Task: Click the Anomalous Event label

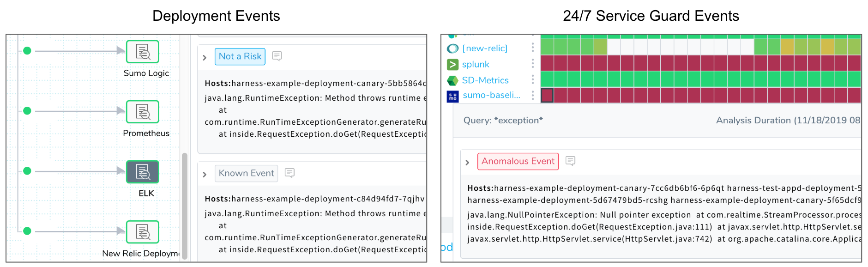Action: tap(518, 161)
